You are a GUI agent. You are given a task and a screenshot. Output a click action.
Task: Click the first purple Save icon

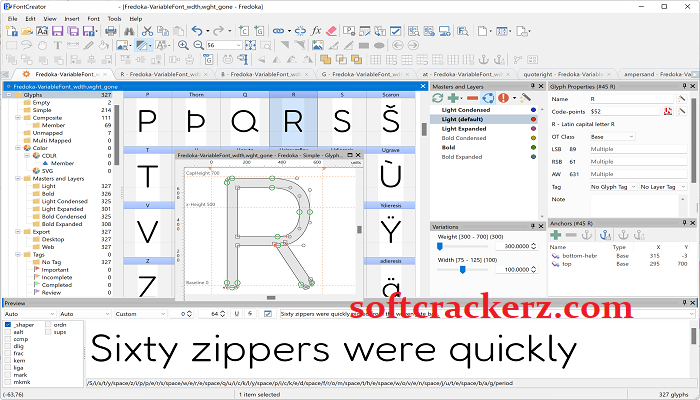(x=58, y=31)
